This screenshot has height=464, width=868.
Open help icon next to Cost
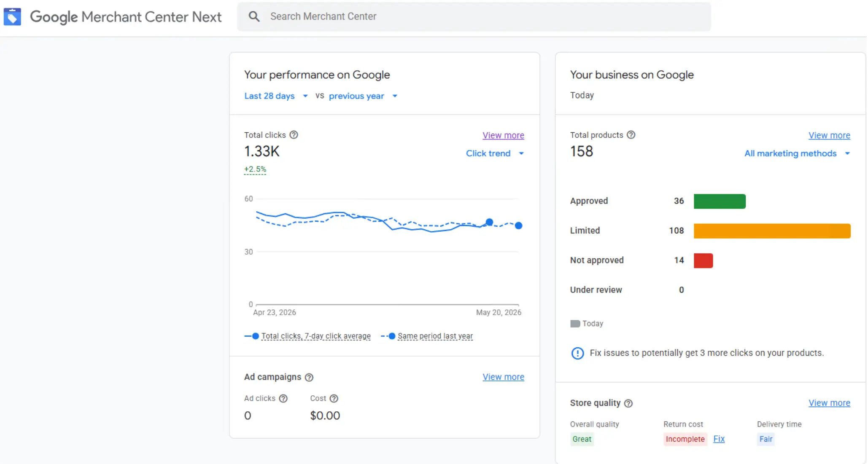(x=334, y=398)
